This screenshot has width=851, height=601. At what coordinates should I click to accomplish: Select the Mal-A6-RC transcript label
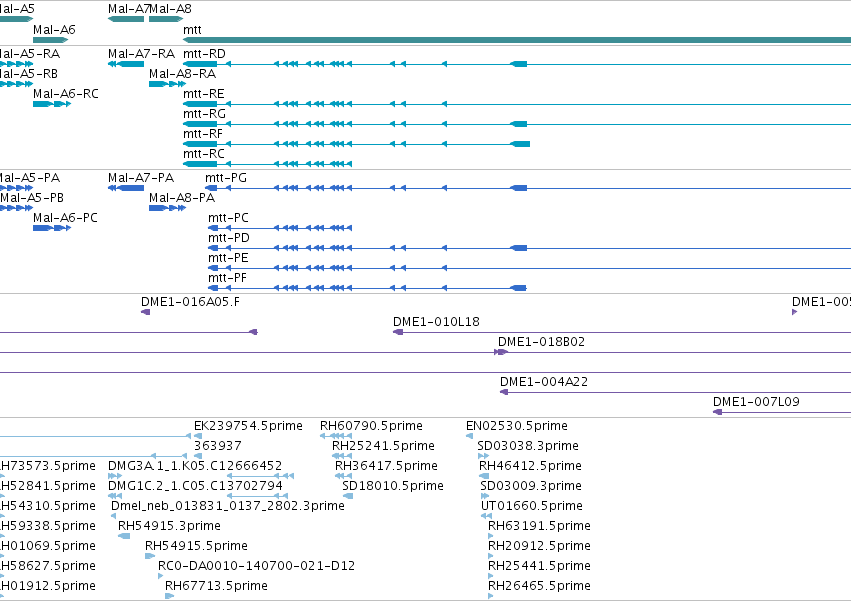(66, 94)
